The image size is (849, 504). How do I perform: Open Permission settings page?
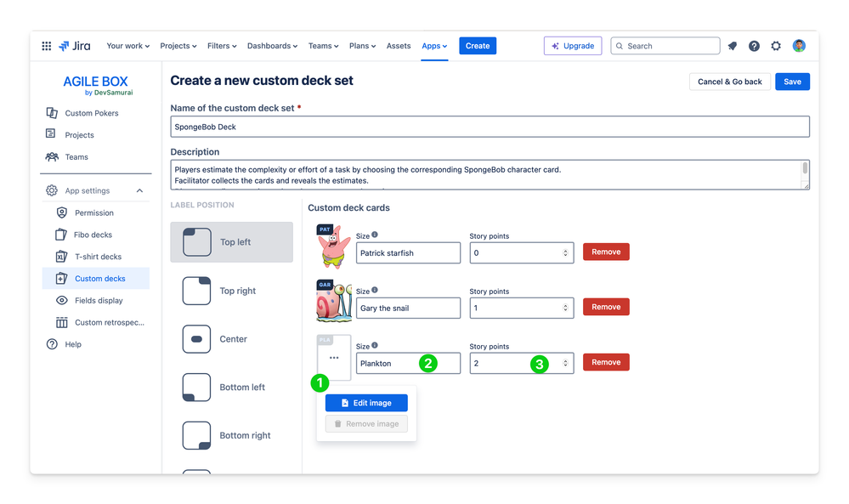pos(96,212)
